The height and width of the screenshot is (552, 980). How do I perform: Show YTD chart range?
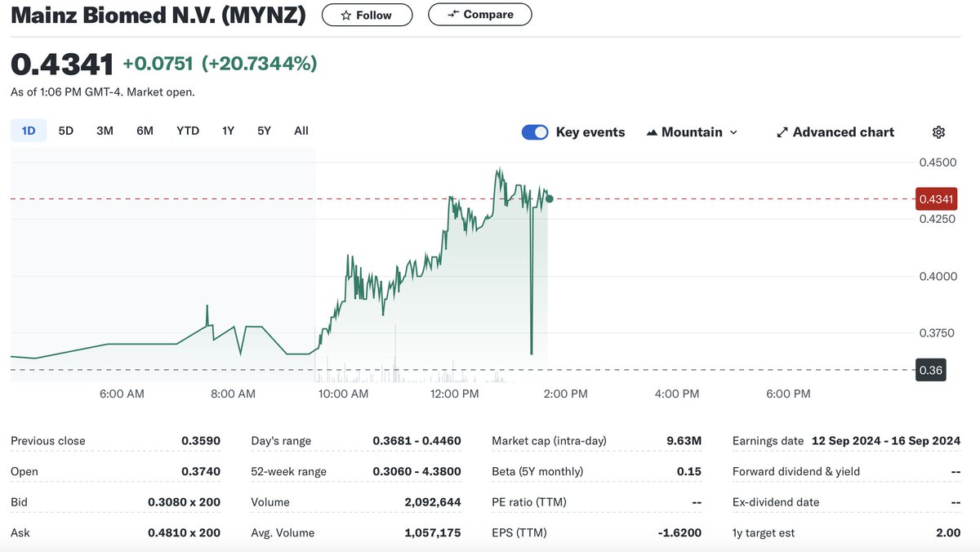(188, 131)
